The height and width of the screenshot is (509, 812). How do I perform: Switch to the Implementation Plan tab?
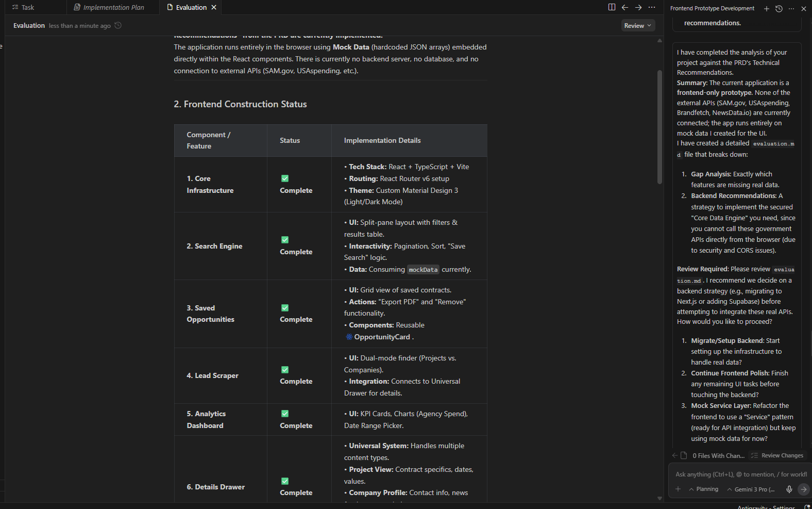pos(109,7)
